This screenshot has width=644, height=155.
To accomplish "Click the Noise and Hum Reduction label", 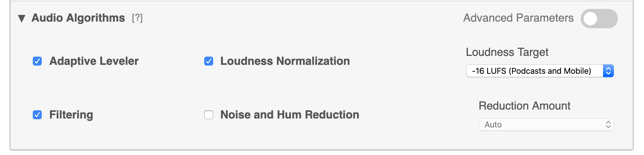I will [290, 115].
